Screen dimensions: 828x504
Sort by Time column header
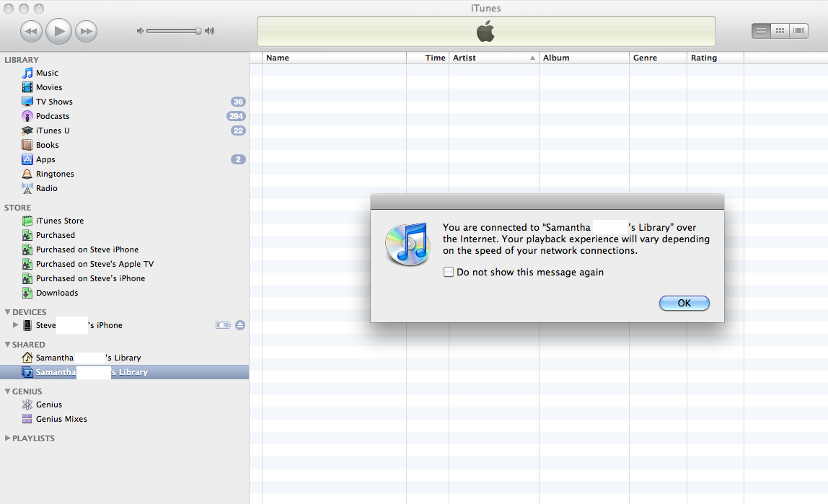tap(428, 58)
